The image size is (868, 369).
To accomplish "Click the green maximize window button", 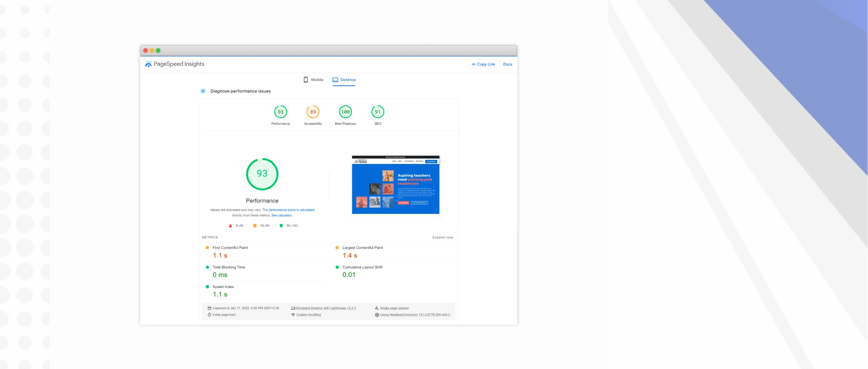I will [158, 50].
